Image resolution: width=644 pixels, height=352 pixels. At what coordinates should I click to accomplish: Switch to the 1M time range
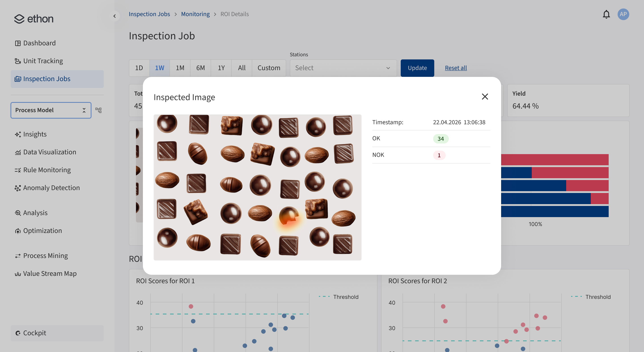[180, 68]
